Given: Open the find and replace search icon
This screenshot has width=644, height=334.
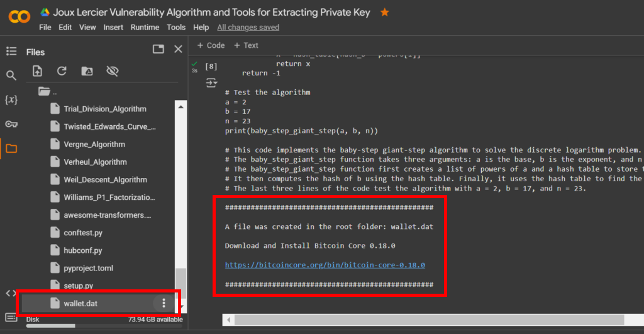Looking at the screenshot, I should point(11,75).
